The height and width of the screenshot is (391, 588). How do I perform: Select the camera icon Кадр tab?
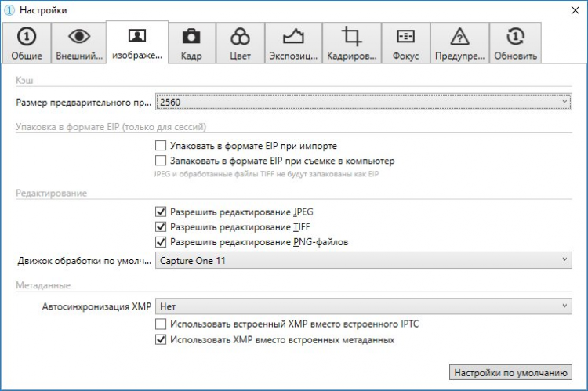191,36
